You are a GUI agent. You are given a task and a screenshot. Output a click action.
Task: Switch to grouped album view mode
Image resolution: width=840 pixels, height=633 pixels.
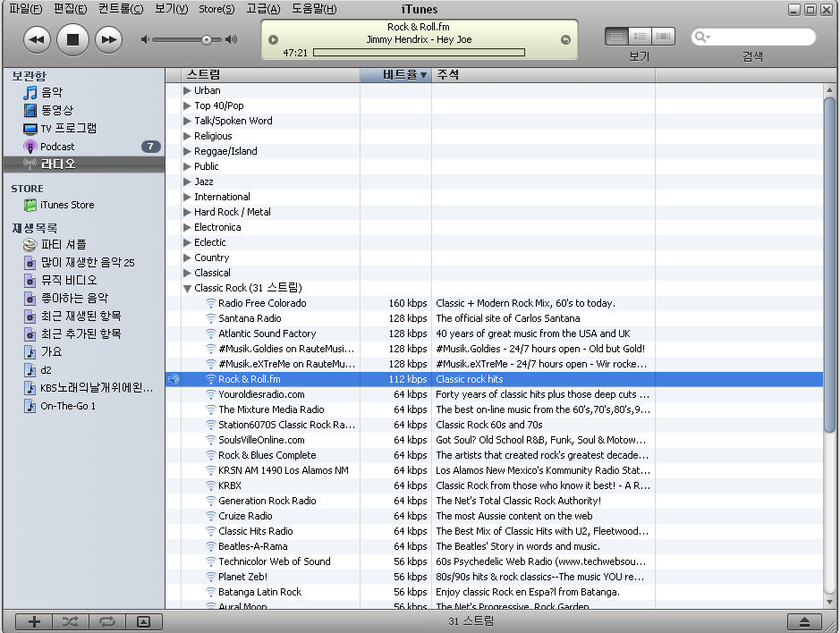click(x=640, y=37)
